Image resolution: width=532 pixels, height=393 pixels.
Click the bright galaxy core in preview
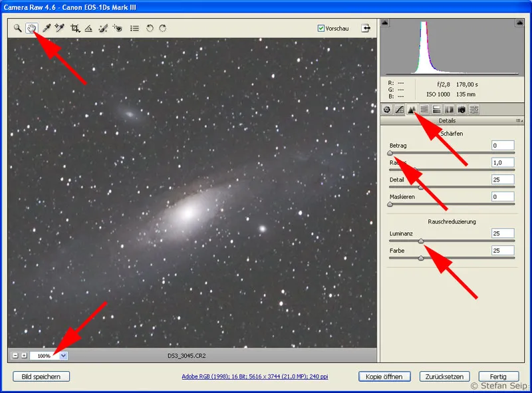click(x=188, y=213)
